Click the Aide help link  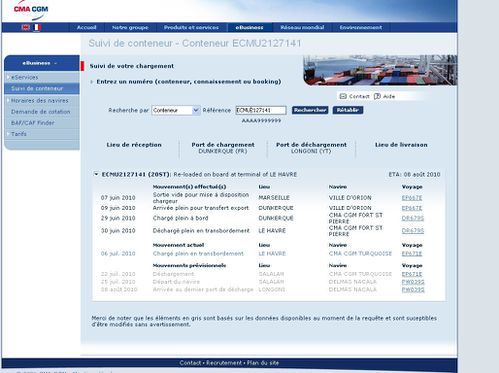[389, 96]
